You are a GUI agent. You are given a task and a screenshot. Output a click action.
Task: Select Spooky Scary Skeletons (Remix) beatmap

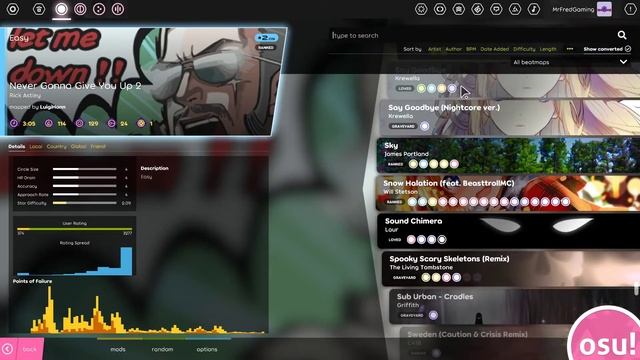511,269
